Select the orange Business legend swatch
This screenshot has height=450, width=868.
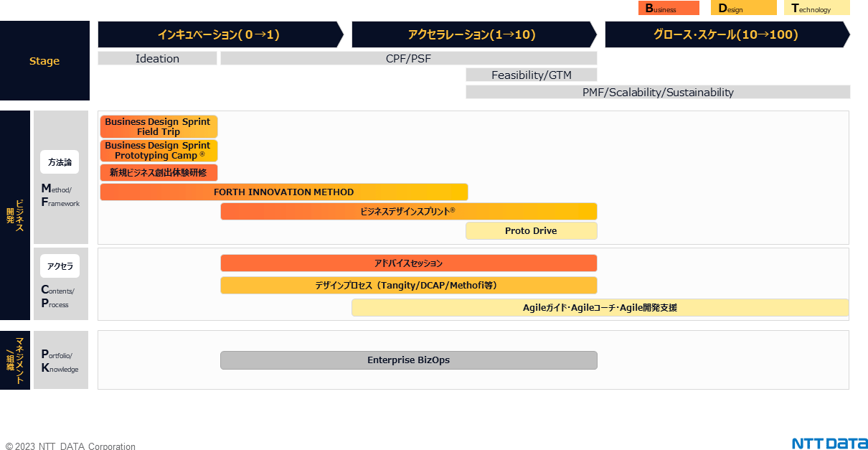669,8
